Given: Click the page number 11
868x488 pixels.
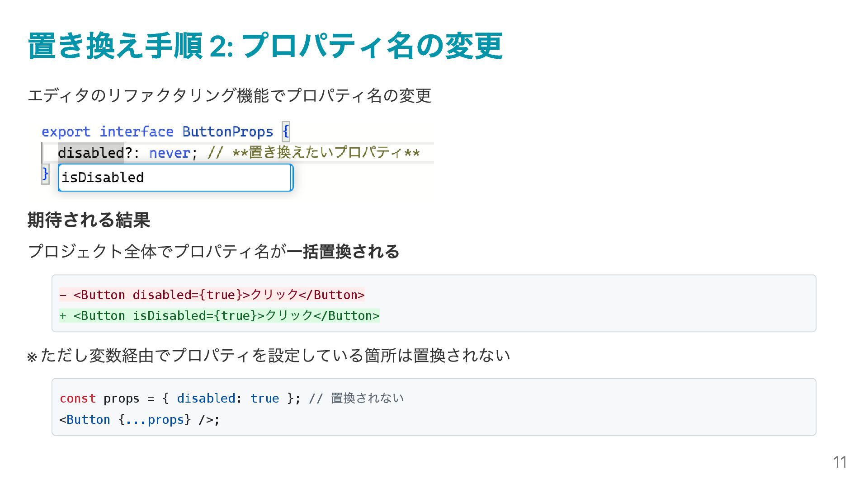Looking at the screenshot, I should pos(840,462).
